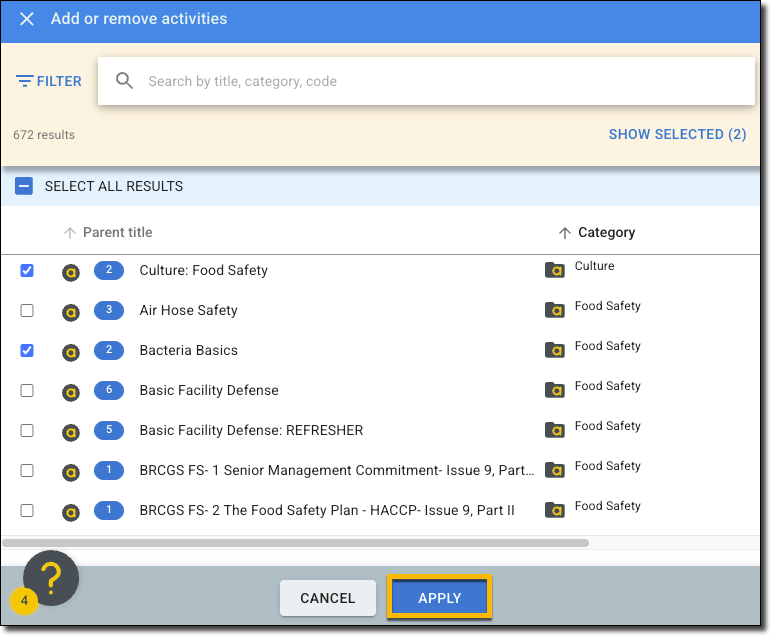Sort by Parent title column
This screenshot has height=636, width=771.
[117, 232]
